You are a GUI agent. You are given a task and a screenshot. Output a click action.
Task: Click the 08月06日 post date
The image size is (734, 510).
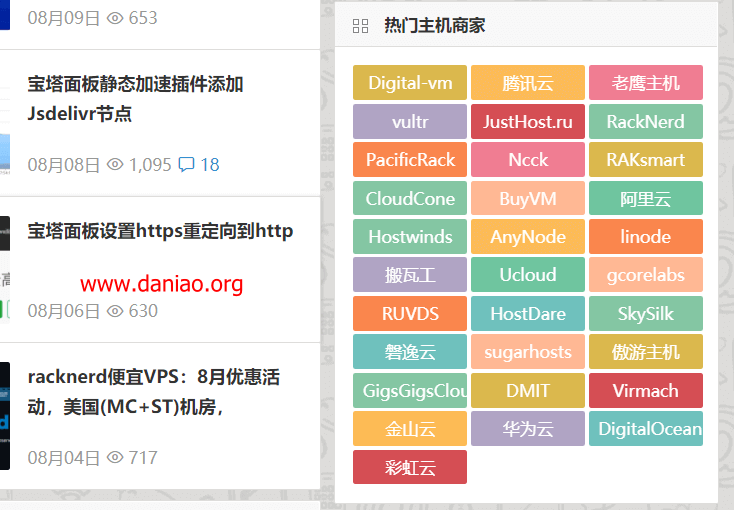pyautogui.click(x=64, y=311)
